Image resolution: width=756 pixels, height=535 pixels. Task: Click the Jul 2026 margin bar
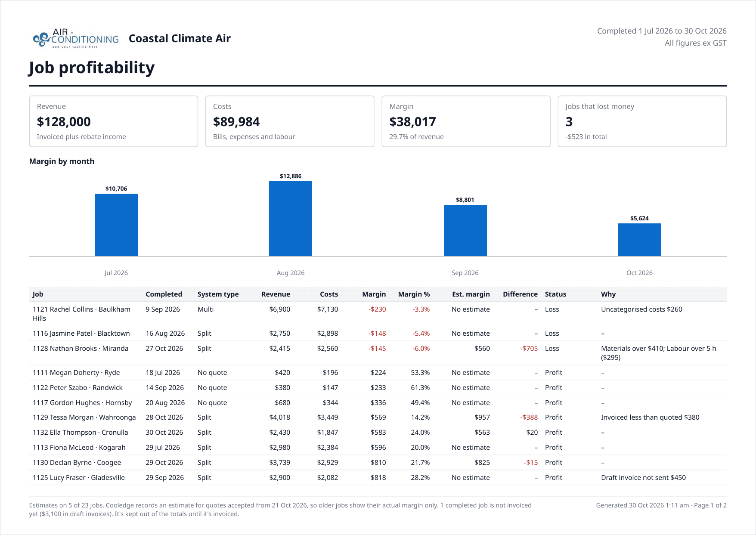[116, 225]
